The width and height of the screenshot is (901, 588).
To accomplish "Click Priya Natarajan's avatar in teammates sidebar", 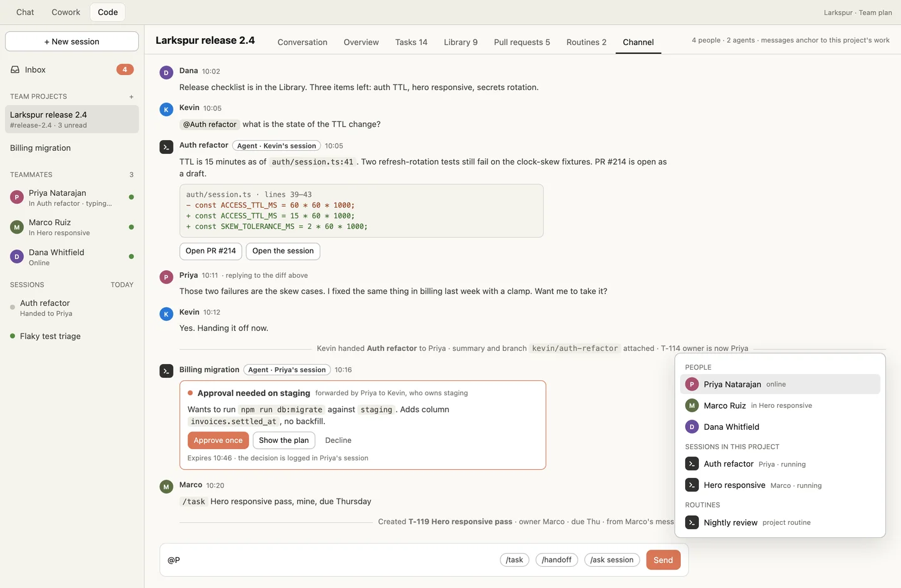I will [17, 198].
